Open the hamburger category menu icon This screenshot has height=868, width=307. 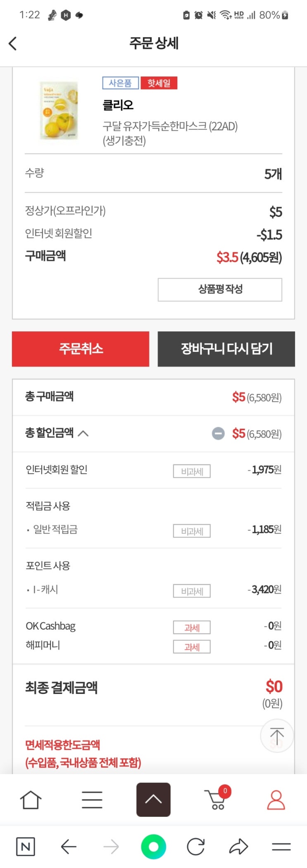point(92,799)
